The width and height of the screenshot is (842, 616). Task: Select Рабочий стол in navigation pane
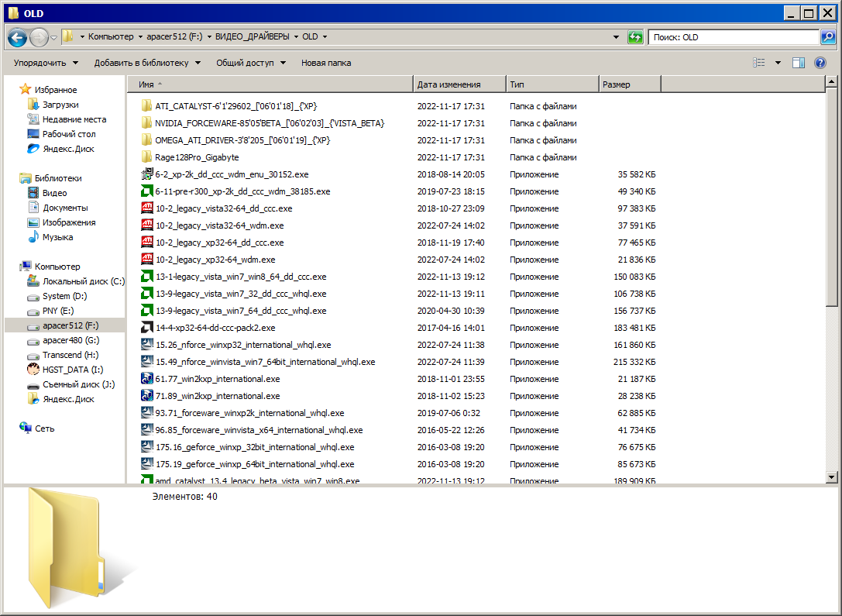coord(69,134)
